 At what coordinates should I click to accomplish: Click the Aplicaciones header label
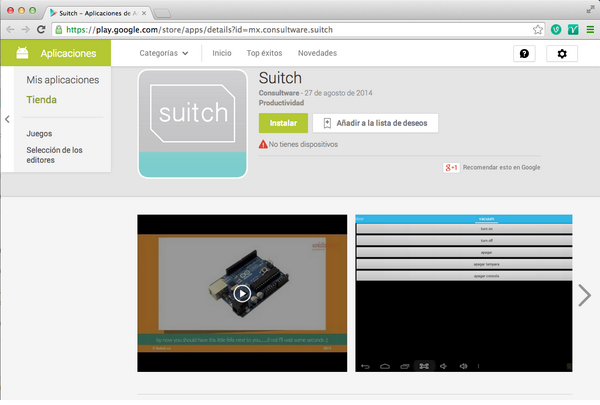[68, 53]
